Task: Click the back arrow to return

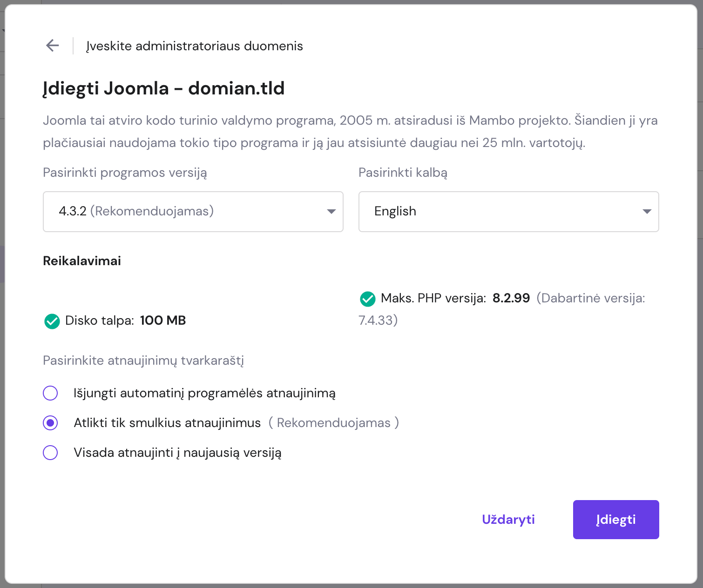Action: 52,45
